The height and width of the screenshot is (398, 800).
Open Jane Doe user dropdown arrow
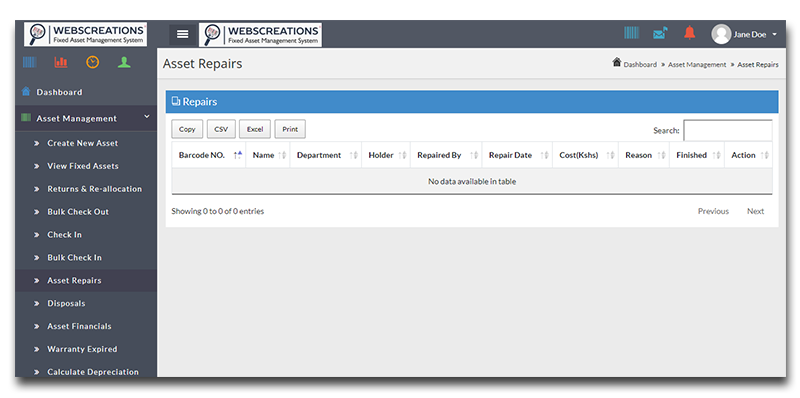coord(774,35)
